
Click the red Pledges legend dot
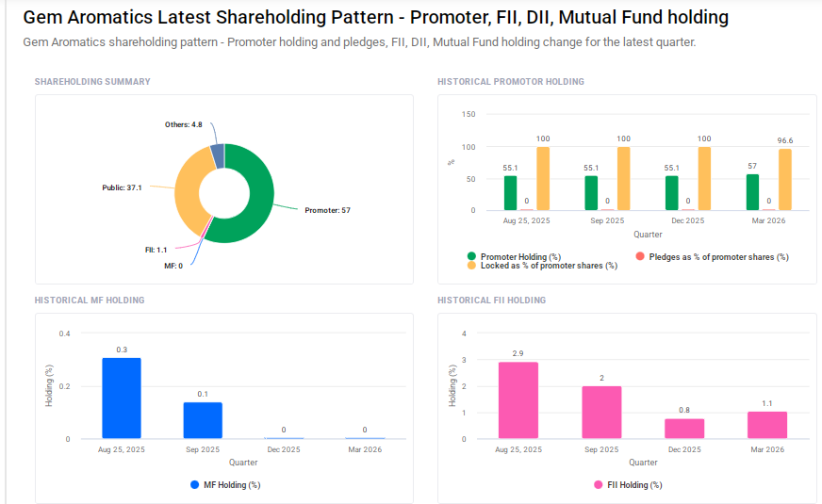tap(639, 256)
